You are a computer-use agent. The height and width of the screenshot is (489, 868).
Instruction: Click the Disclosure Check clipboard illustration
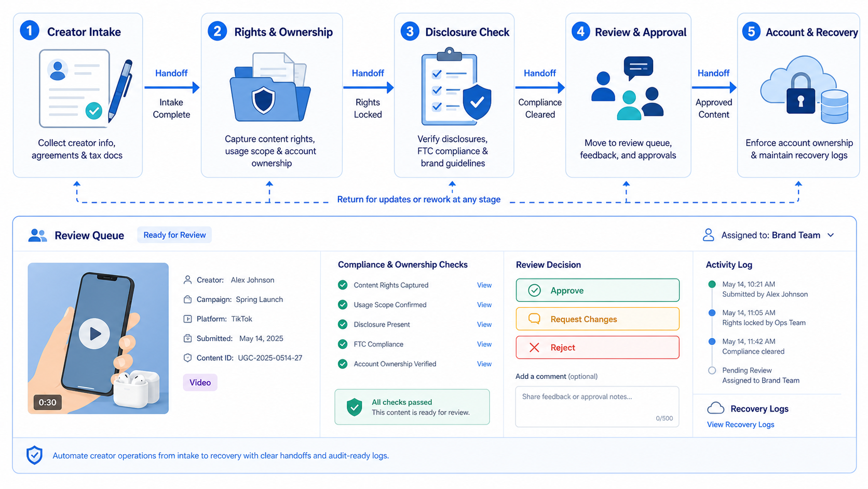[456, 87]
